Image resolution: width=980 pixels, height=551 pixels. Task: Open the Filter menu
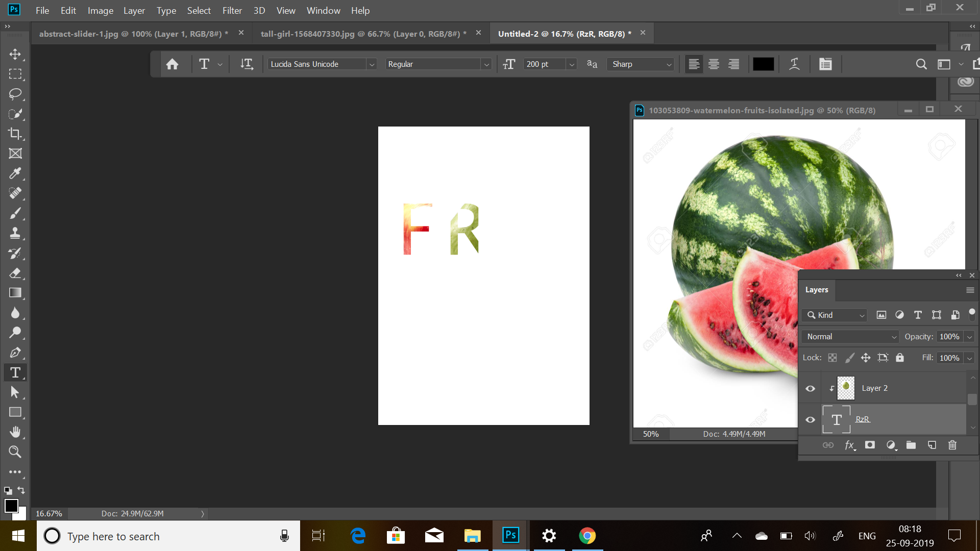tap(232, 11)
